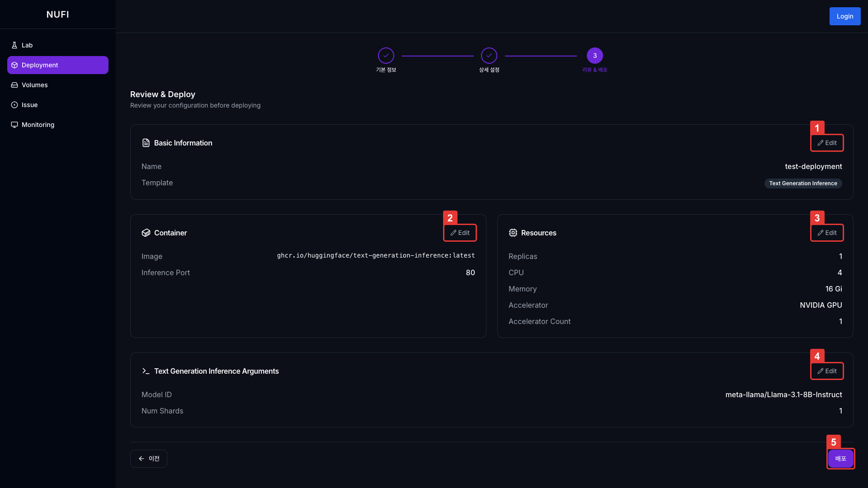Screen dimensions: 868x488
Task: Click the Issue circle icon in sidebar
Action: coord(14,105)
